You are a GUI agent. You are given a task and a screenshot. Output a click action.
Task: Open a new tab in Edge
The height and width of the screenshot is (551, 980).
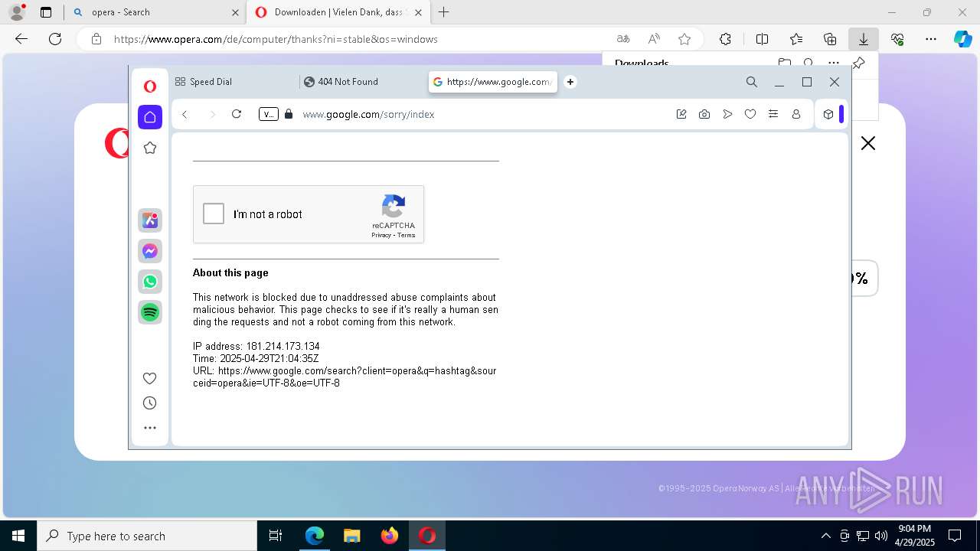pos(444,12)
